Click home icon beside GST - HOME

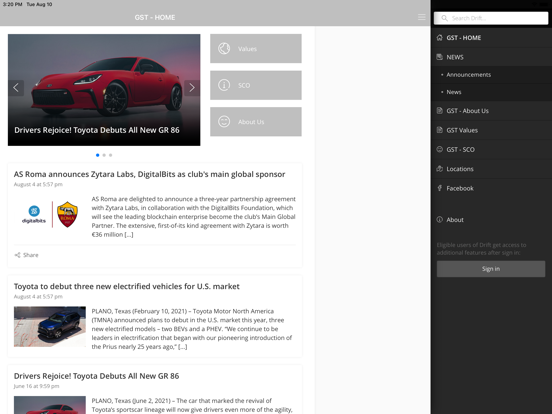[439, 38]
